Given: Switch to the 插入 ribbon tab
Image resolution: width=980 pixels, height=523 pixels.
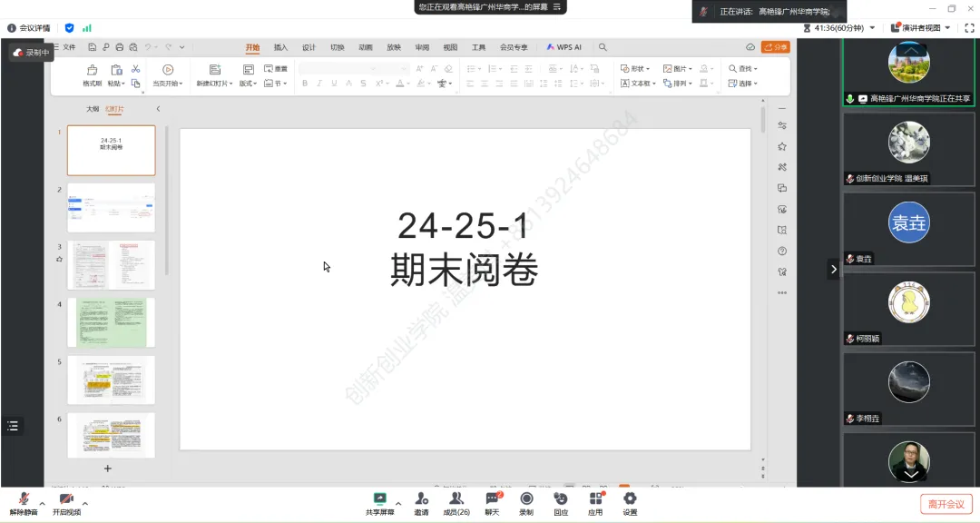Looking at the screenshot, I should [280, 46].
